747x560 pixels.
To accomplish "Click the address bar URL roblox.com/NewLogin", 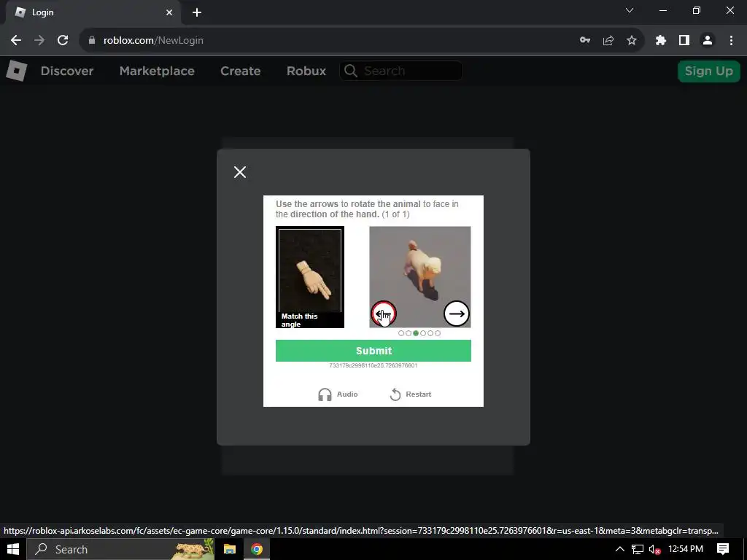I will [x=153, y=41].
